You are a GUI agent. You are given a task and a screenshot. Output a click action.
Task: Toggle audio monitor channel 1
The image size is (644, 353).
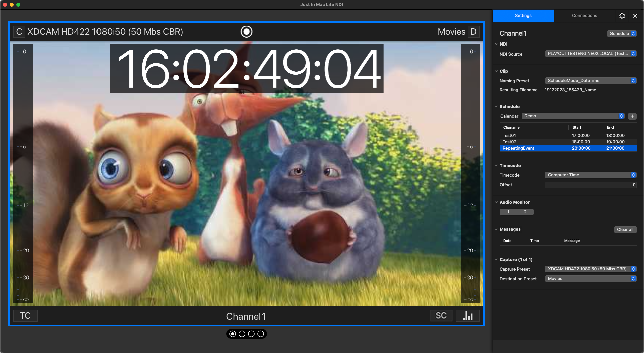tap(508, 212)
